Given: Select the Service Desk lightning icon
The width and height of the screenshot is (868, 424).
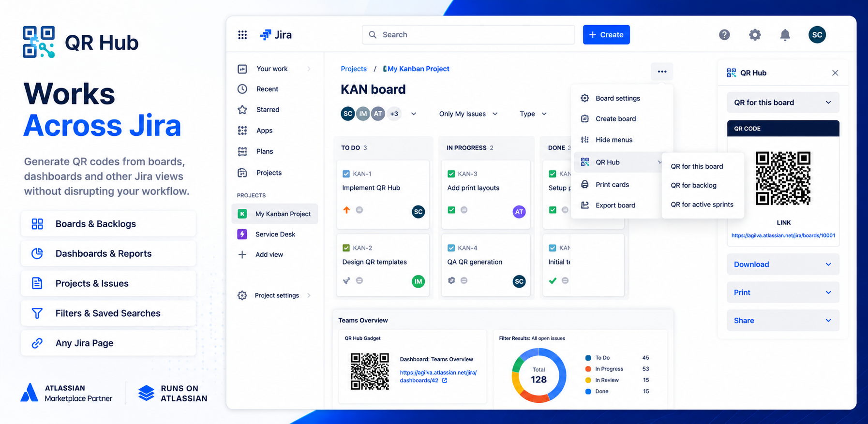Looking at the screenshot, I should (x=242, y=234).
